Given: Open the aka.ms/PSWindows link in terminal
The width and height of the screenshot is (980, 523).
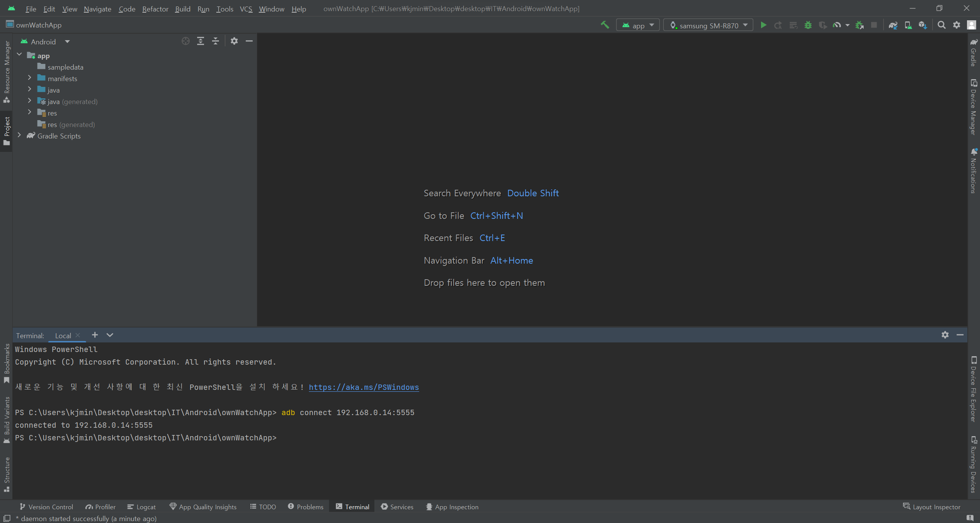Looking at the screenshot, I should tap(364, 387).
